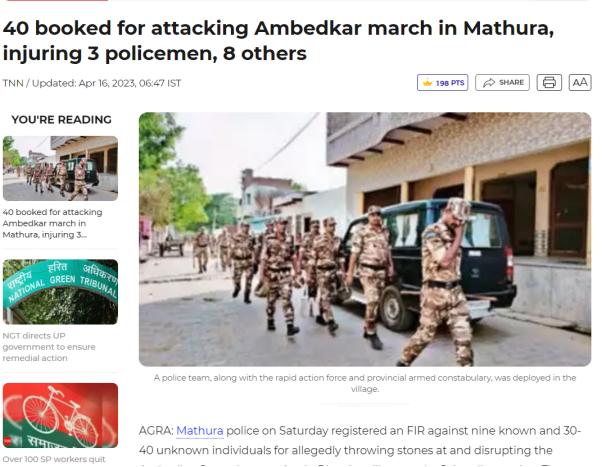This screenshot has width=602, height=467.
Task: Open the National Green Tribunal thumbnail
Action: pyautogui.click(x=60, y=292)
